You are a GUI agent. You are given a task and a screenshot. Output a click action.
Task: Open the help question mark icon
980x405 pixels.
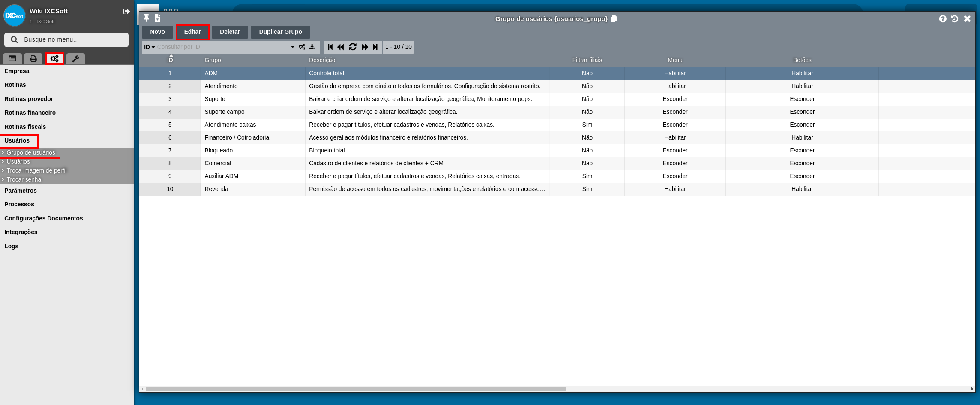pyautogui.click(x=942, y=19)
